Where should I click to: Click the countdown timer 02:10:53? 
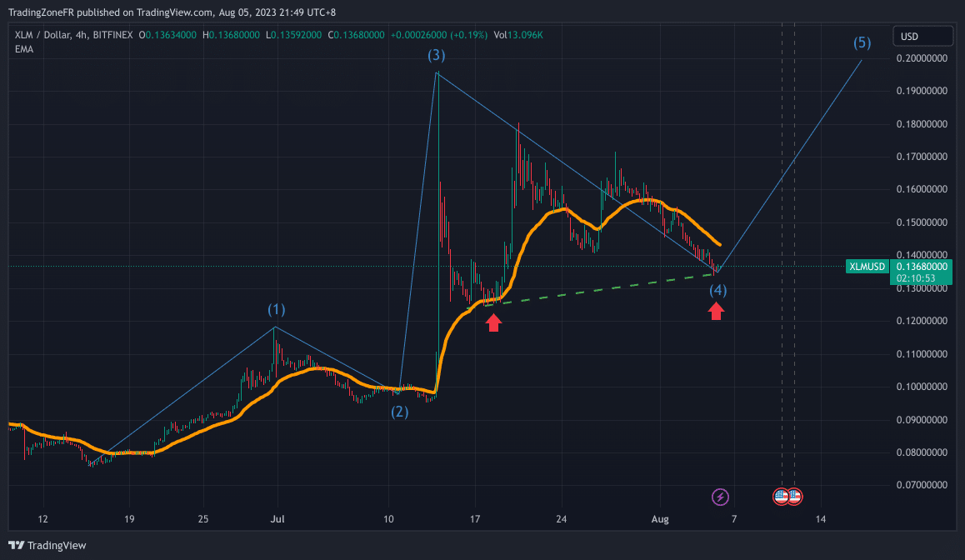tap(916, 278)
